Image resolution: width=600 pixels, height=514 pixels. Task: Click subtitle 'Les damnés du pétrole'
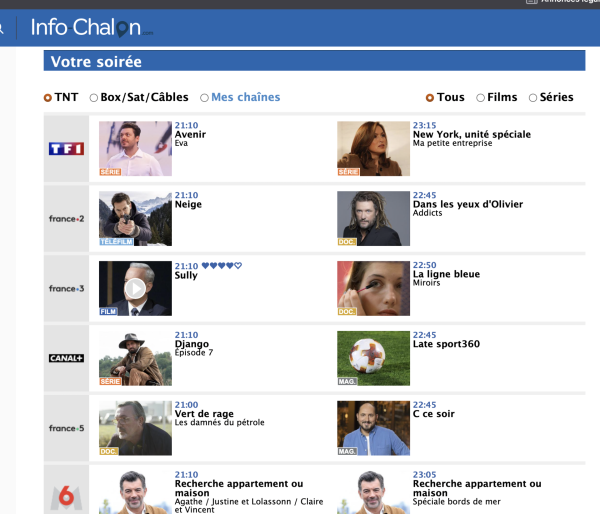[x=219, y=423]
